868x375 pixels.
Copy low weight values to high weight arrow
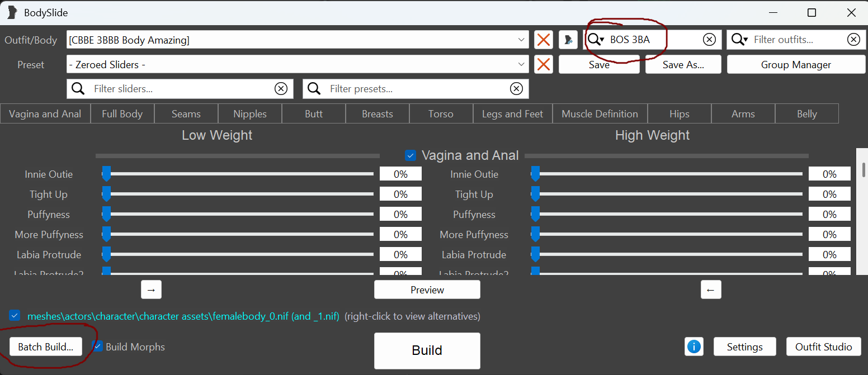(x=151, y=289)
